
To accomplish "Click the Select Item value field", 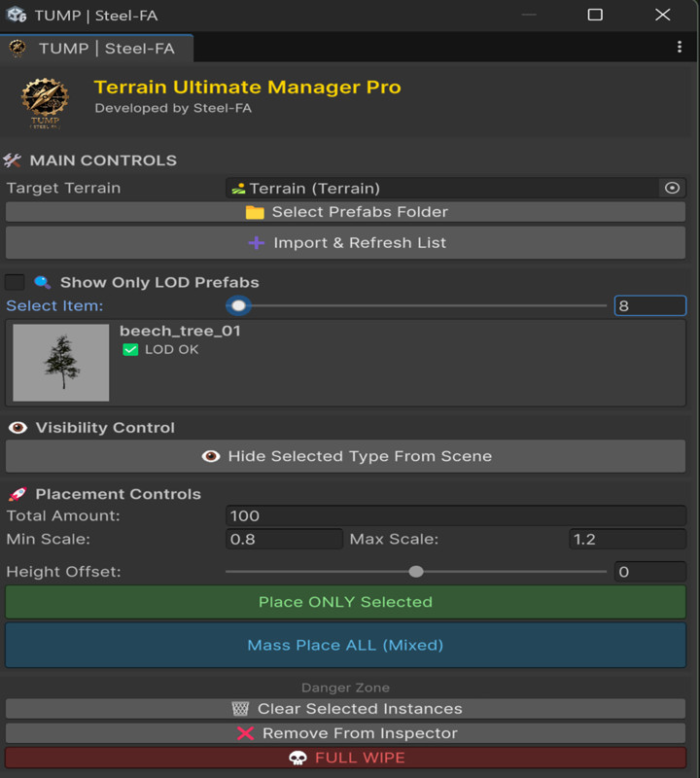I will coord(650,305).
